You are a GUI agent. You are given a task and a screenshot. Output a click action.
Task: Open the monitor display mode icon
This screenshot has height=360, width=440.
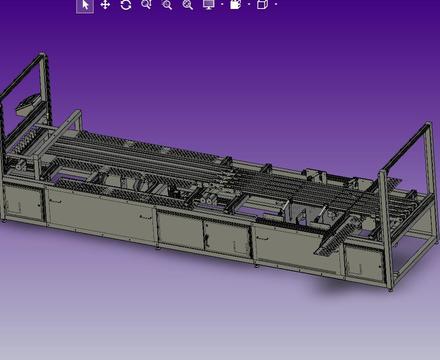point(209,5)
